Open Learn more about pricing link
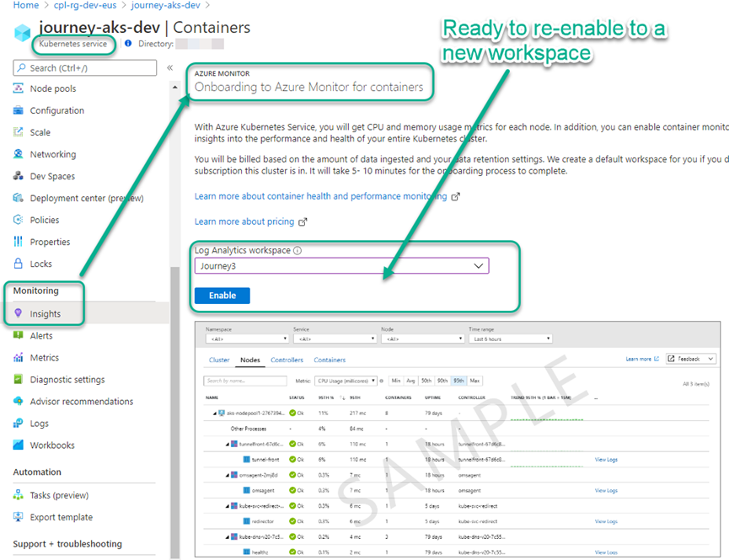The image size is (729, 560). pyautogui.click(x=244, y=221)
